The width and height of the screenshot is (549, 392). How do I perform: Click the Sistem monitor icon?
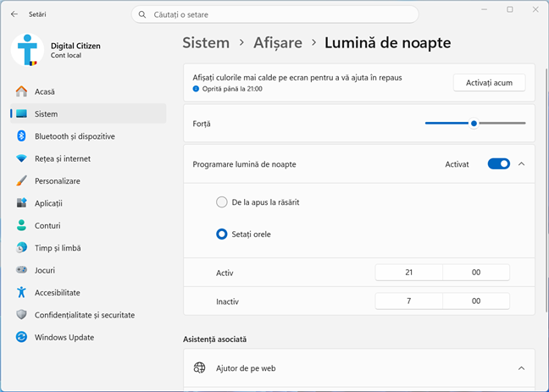21,113
